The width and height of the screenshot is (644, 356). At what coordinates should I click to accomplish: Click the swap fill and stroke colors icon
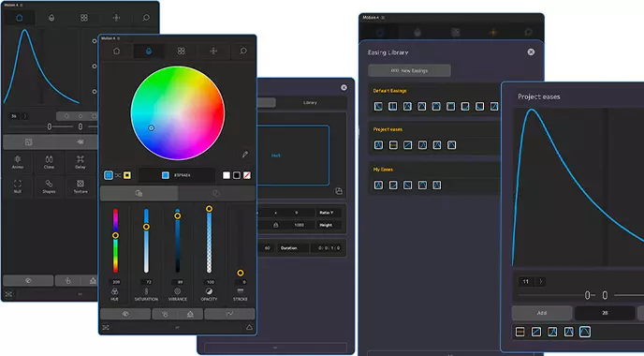(118, 175)
